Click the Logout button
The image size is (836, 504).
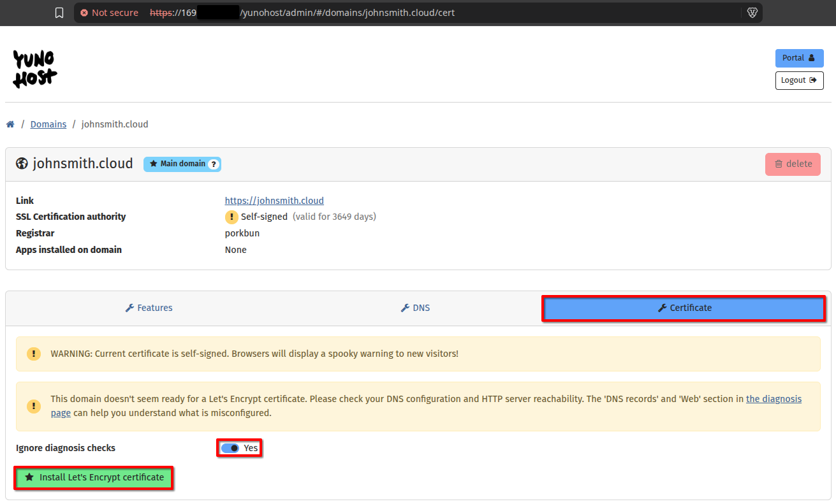799,80
